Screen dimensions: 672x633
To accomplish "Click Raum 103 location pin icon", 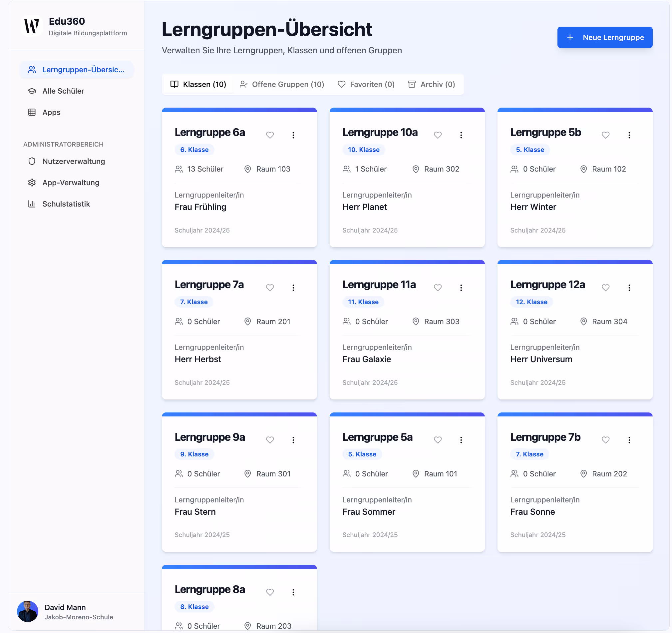I will (x=248, y=169).
